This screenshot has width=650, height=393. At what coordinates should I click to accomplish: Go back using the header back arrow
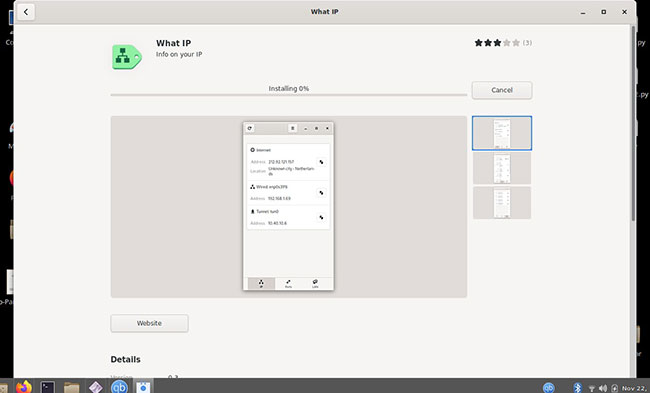coord(26,12)
